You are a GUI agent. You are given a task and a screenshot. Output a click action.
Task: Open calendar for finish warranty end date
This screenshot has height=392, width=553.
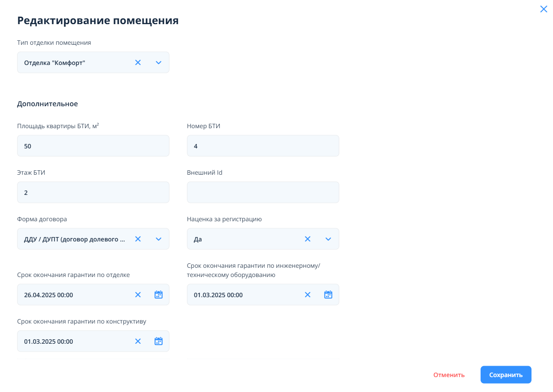tap(158, 295)
